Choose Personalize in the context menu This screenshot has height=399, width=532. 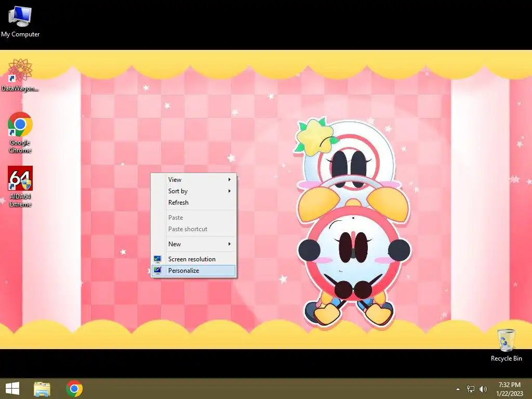pos(193,270)
